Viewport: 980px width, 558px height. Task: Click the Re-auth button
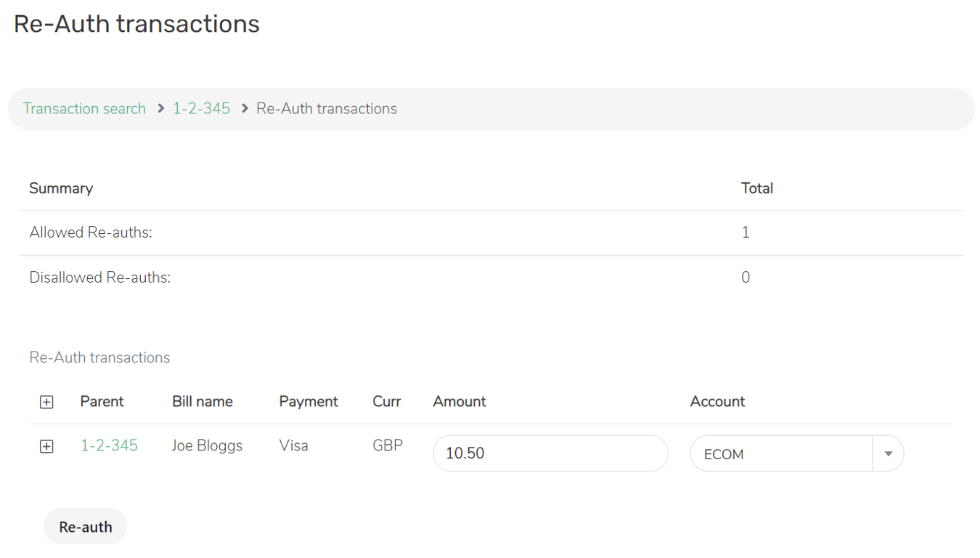(85, 527)
